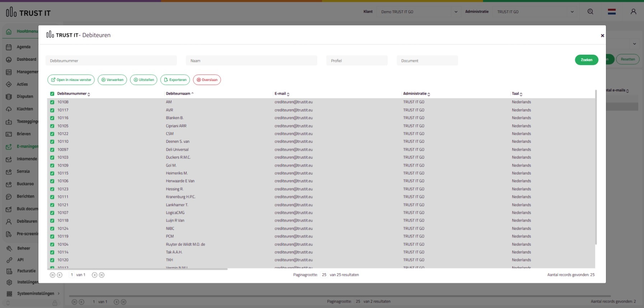Click the API link icon
This screenshot has height=308, width=644.
pyautogui.click(x=9, y=260)
